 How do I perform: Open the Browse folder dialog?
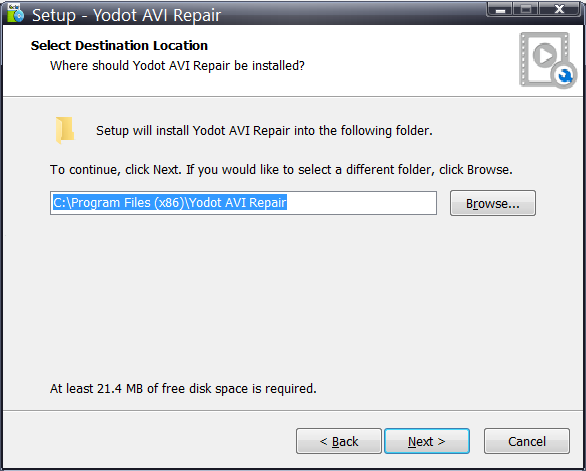click(493, 203)
